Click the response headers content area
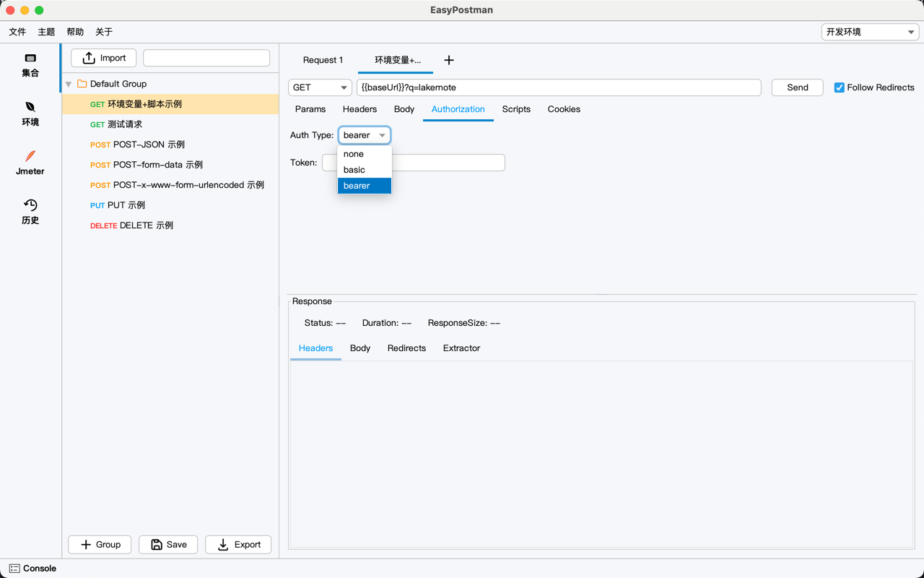924x578 pixels. click(x=601, y=454)
